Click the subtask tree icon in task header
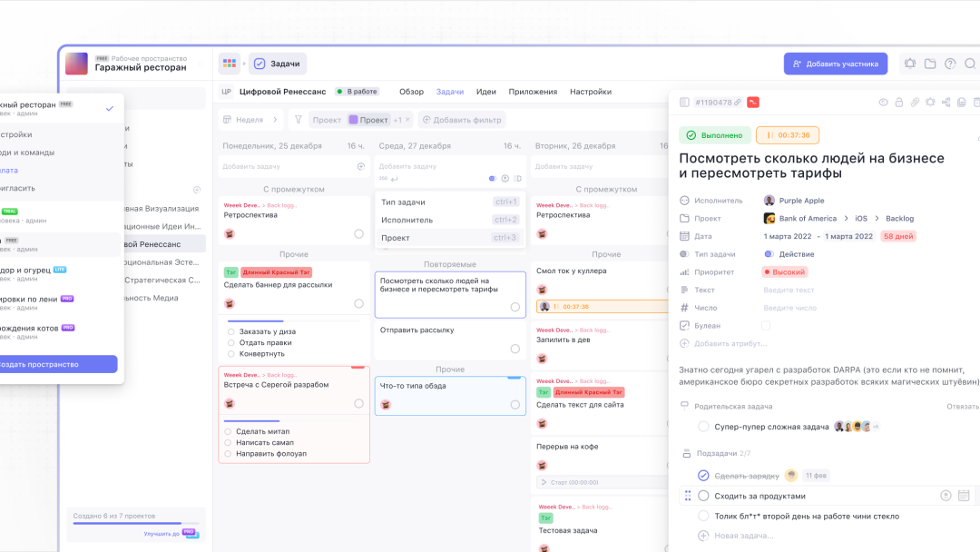Viewport: 980px width, 552px height. (x=946, y=103)
